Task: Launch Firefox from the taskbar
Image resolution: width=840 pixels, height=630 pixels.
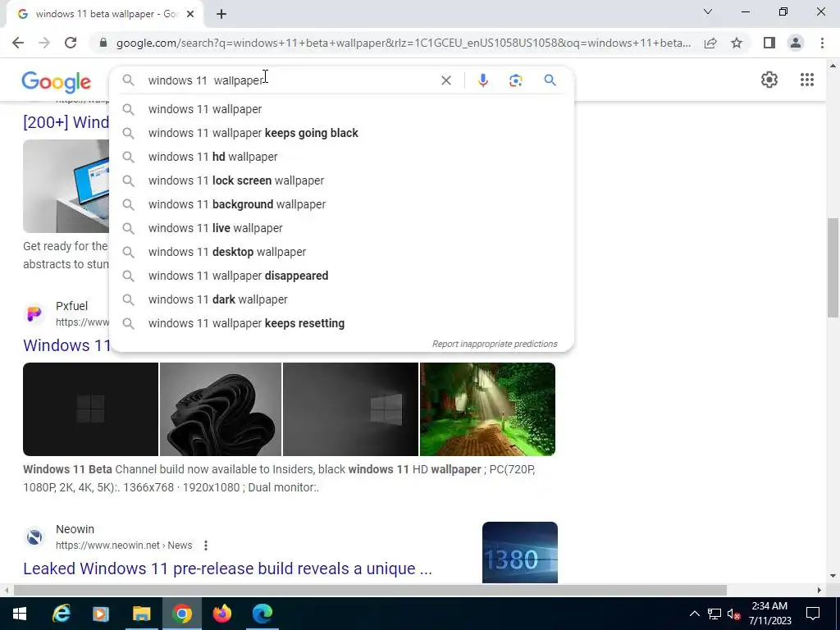Action: pyautogui.click(x=221, y=614)
